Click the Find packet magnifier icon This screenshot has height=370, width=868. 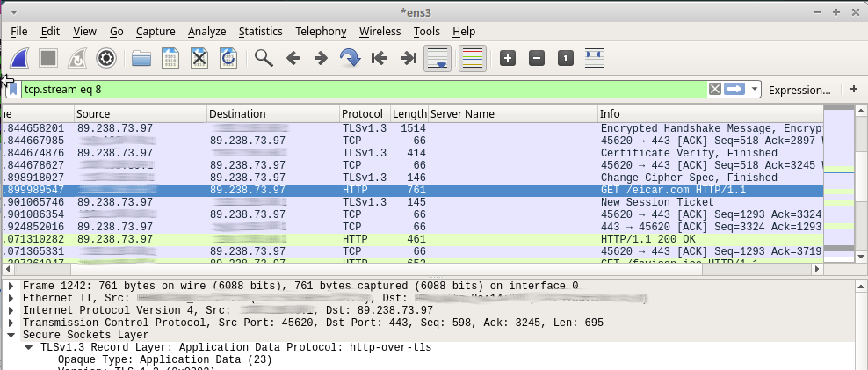[264, 59]
